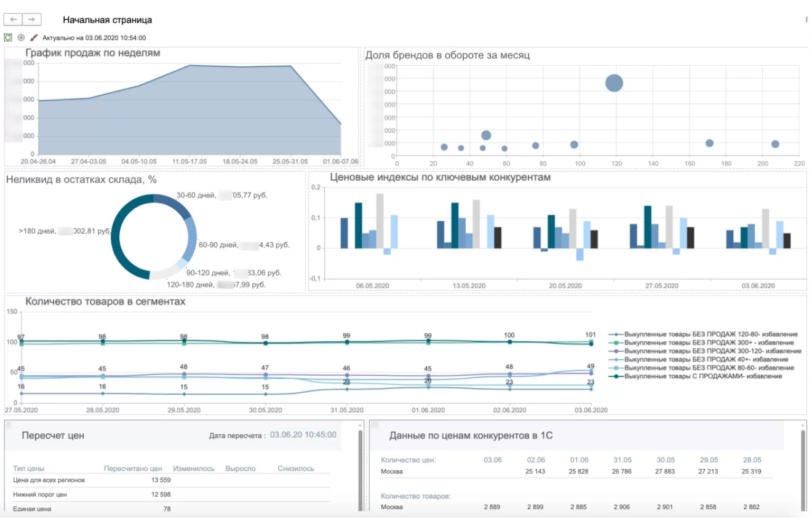Click the 11.05-17.05 peak on sales chart
Viewport: 812px width, 522px height.
coord(190,65)
